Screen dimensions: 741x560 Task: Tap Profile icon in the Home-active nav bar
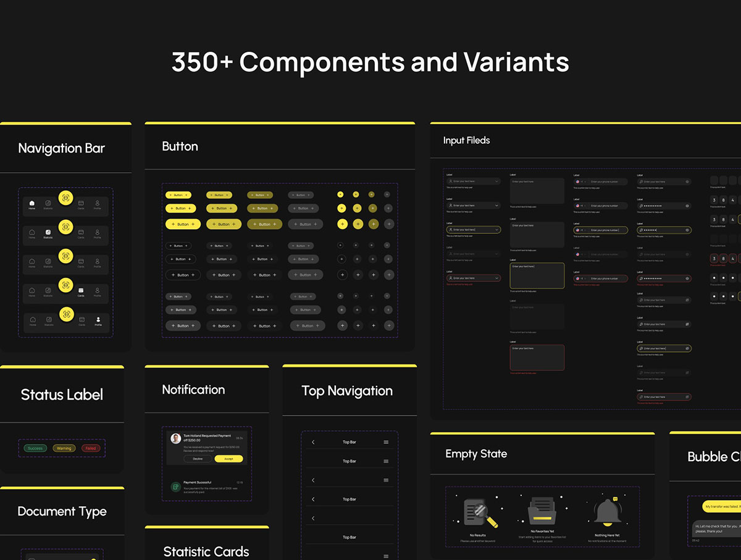click(98, 203)
